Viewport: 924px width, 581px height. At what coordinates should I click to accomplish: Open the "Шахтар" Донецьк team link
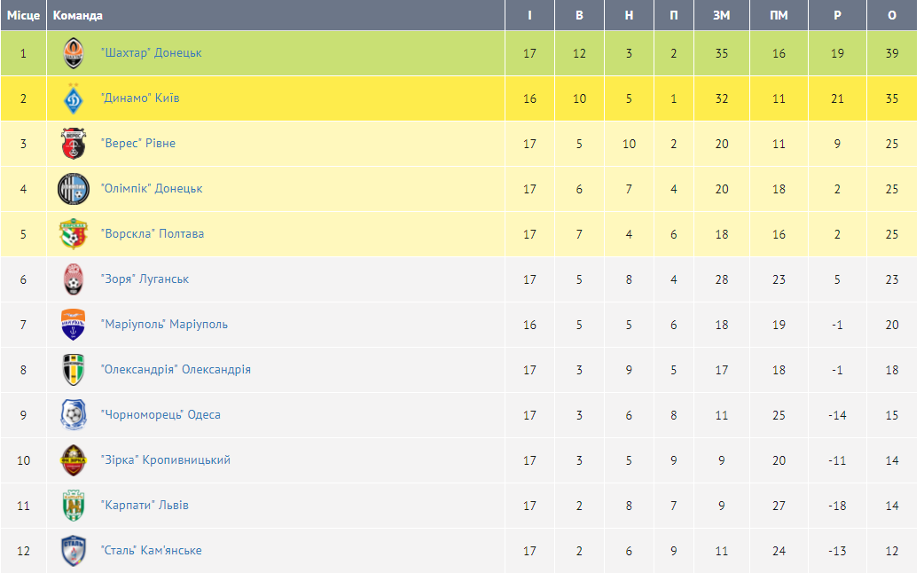151,53
